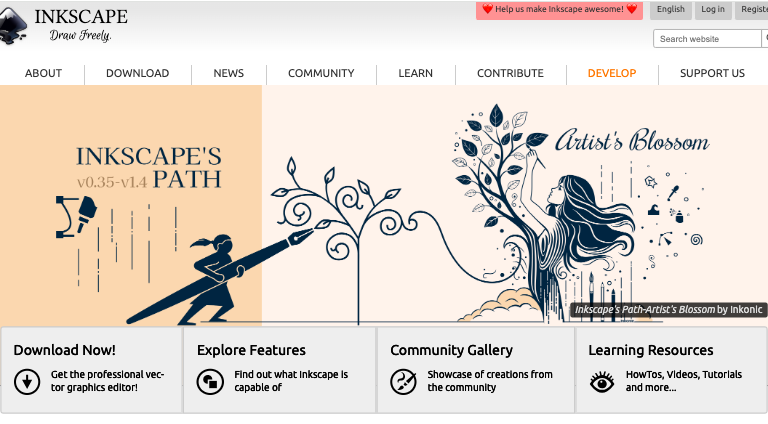Screen dimensions: 768x424
Task: Open the SUPPORT US page
Action: [x=712, y=73]
